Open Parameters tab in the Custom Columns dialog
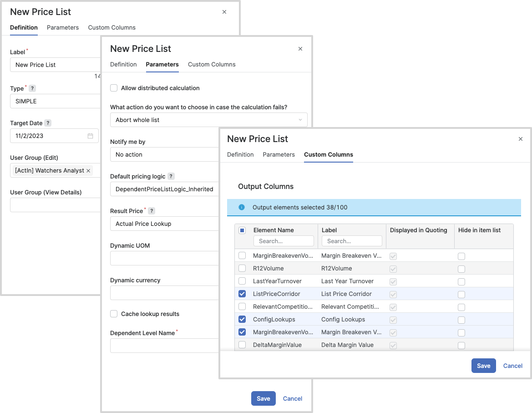Image resolution: width=532 pixels, height=413 pixels. pyautogui.click(x=279, y=155)
